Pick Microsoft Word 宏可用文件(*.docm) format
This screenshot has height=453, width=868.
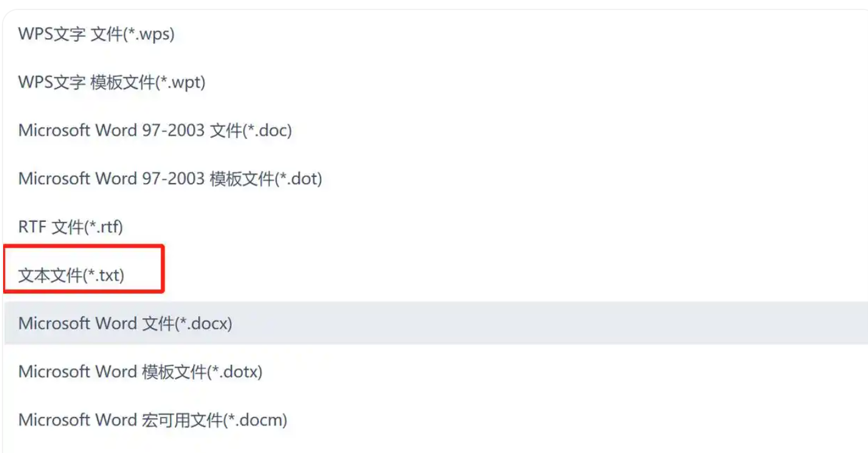[x=153, y=419]
